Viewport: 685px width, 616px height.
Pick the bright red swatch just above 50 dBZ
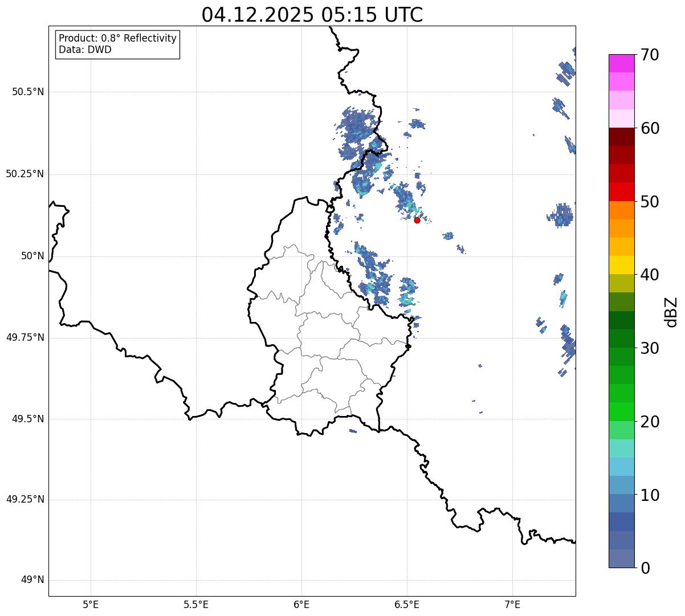click(622, 192)
